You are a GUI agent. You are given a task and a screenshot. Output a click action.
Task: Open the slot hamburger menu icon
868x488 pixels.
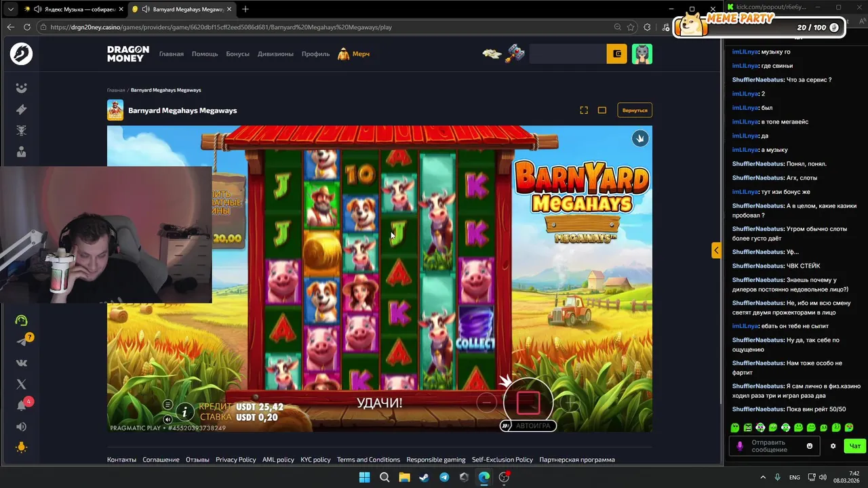167,405
